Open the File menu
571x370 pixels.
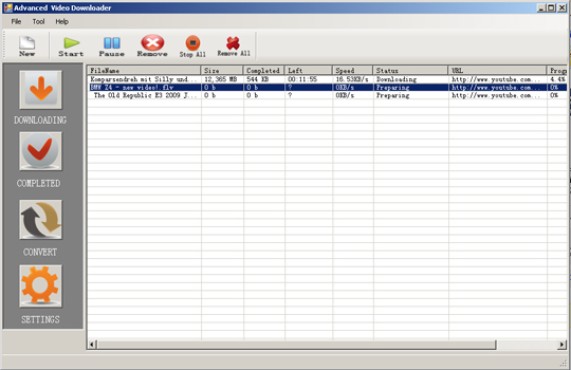click(x=16, y=21)
